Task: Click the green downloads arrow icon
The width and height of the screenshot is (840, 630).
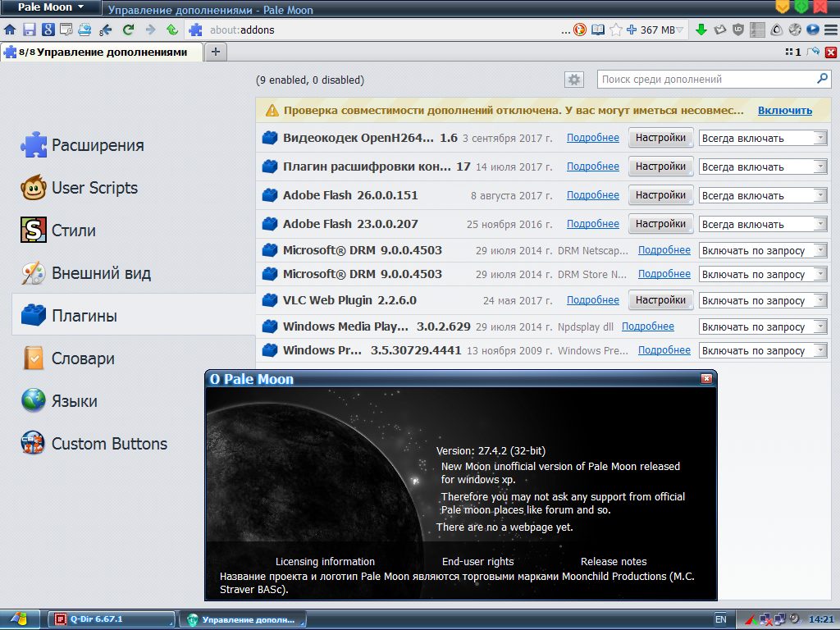Action: 701,30
